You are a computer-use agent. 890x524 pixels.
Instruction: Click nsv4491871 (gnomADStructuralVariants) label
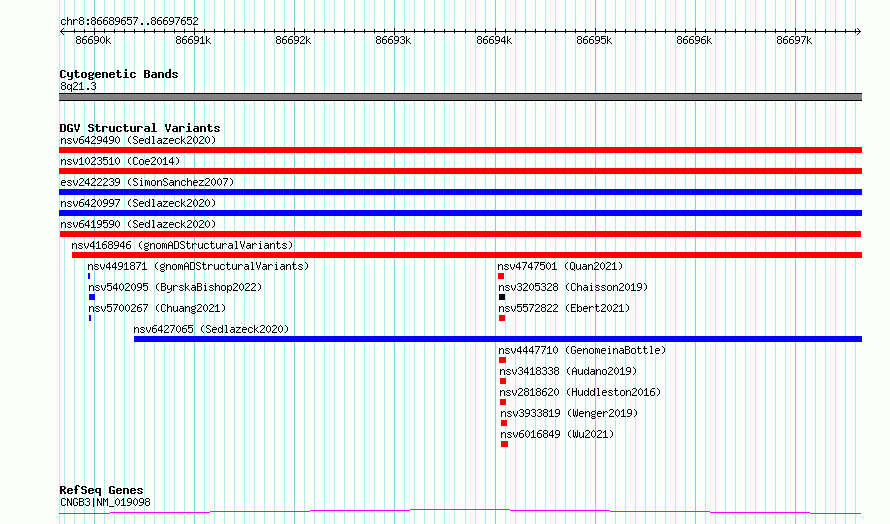click(x=198, y=266)
